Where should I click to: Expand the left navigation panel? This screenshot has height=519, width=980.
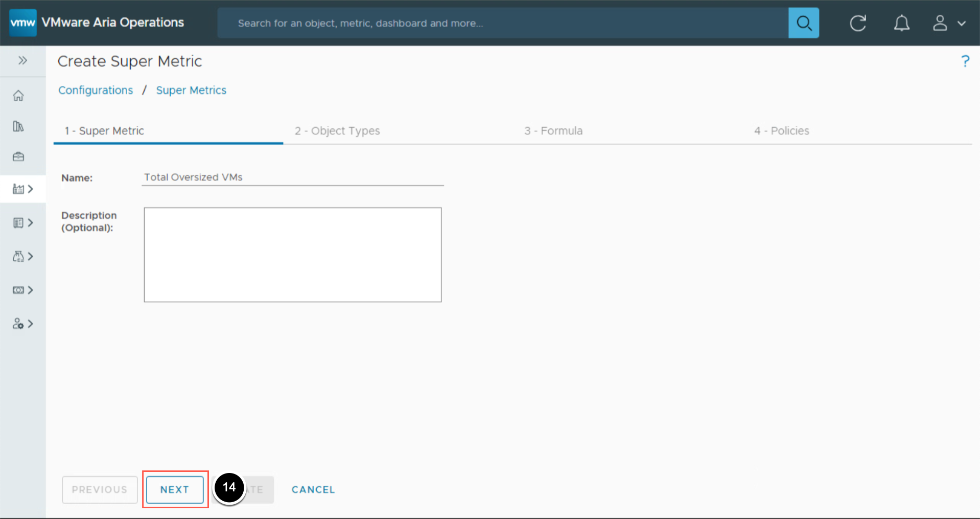(22, 60)
